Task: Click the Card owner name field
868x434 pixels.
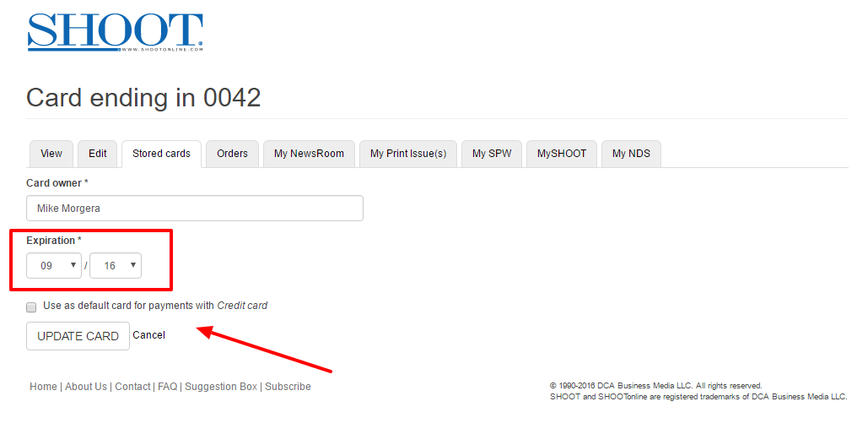Action: 195,209
